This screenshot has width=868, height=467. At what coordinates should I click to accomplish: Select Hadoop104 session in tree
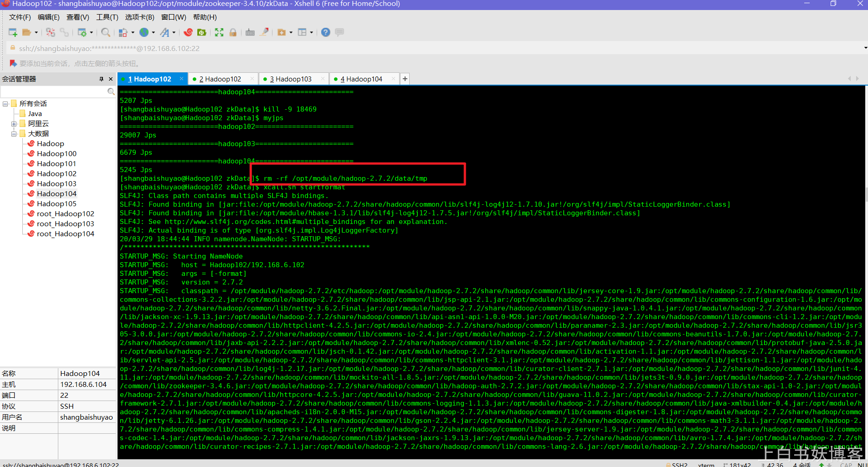point(52,194)
